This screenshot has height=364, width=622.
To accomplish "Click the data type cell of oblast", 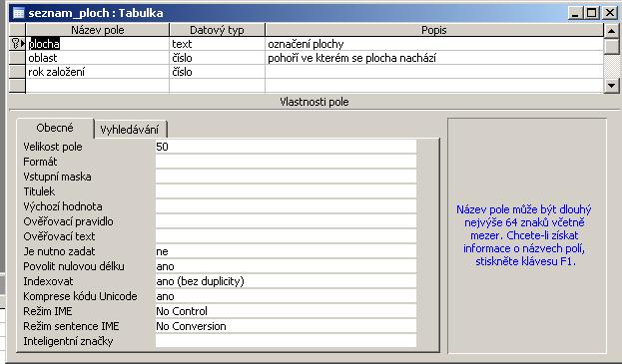I will (217, 58).
